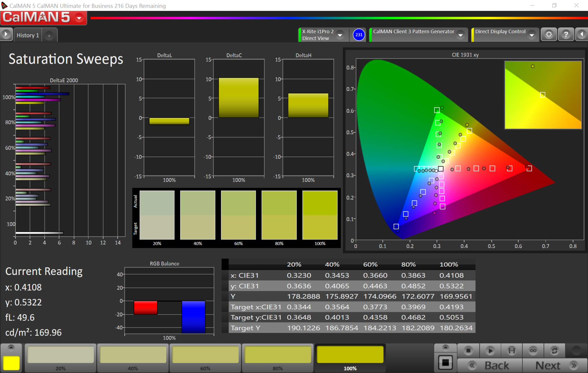Click the DeltaL bar chart

pos(169,118)
